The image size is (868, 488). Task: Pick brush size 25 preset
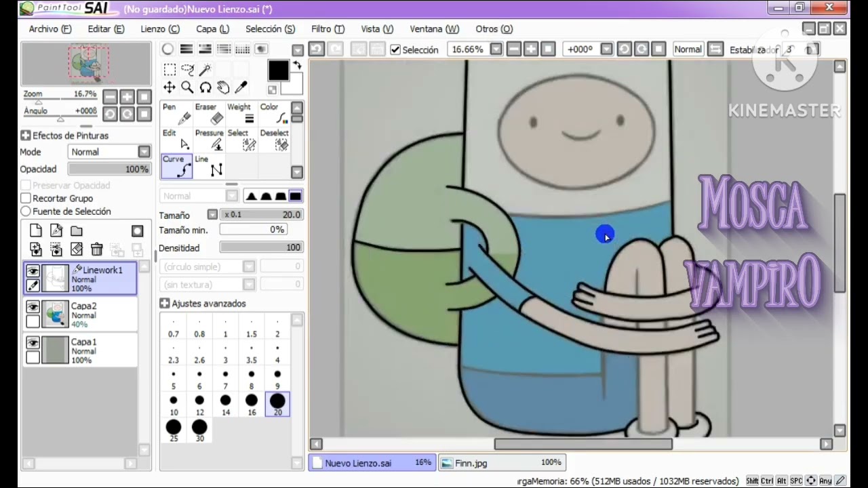click(174, 430)
